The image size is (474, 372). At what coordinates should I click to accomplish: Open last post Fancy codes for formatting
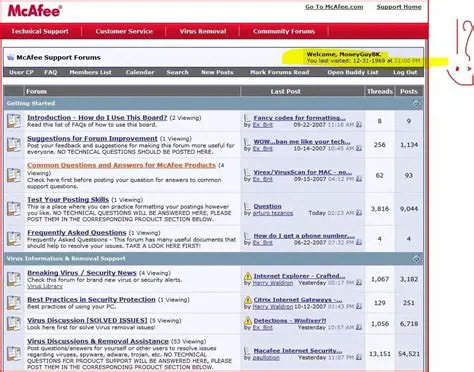pyautogui.click(x=299, y=118)
